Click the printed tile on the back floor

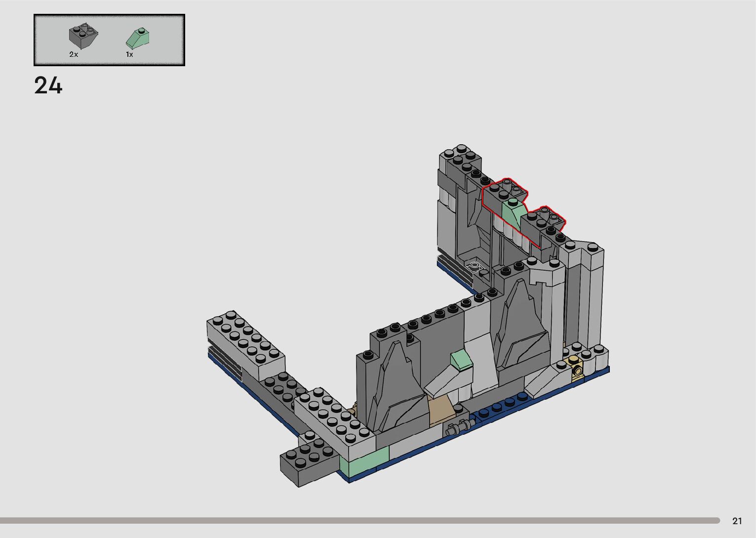coord(475,266)
